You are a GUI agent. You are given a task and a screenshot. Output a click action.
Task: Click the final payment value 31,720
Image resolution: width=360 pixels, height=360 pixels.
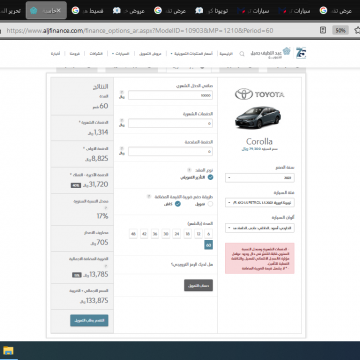[x=98, y=184]
